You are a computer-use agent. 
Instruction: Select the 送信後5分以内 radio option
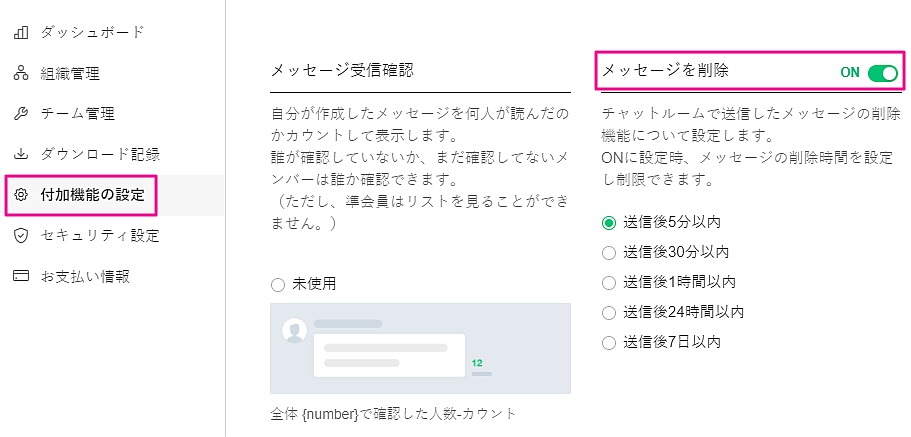(x=609, y=222)
